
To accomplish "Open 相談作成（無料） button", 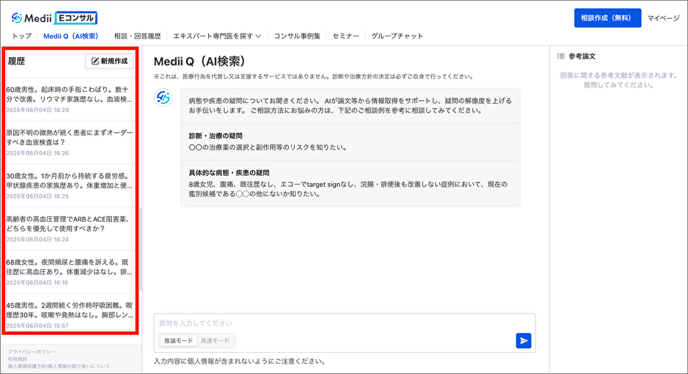I will 607,18.
